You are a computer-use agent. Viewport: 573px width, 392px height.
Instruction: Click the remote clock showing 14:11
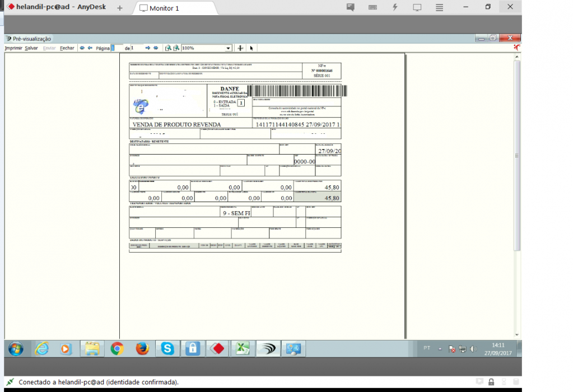[498, 349]
